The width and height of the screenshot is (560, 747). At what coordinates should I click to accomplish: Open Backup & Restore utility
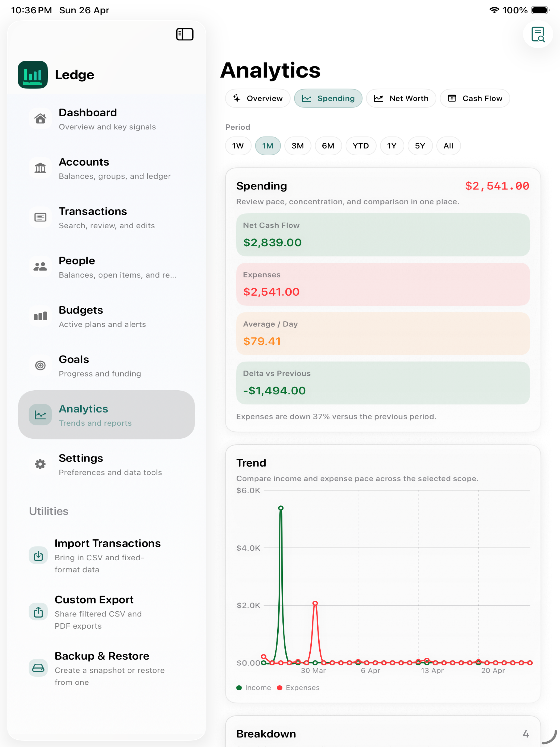click(106, 668)
